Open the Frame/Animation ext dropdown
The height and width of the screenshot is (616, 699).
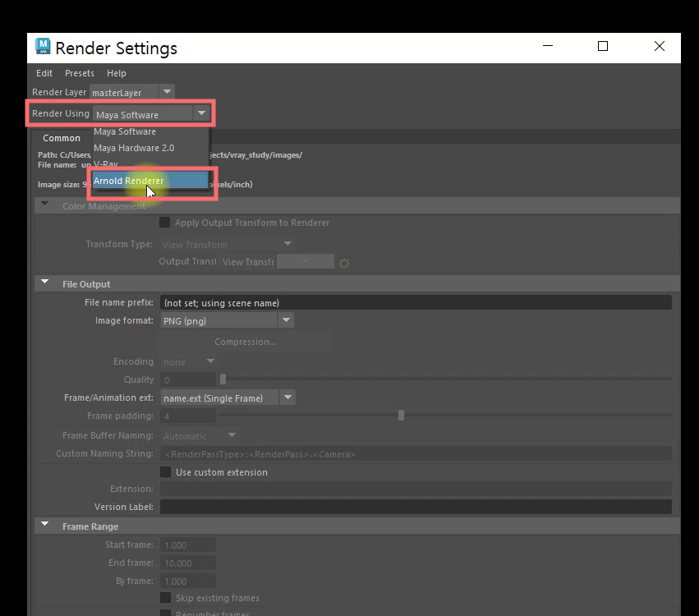click(x=228, y=398)
